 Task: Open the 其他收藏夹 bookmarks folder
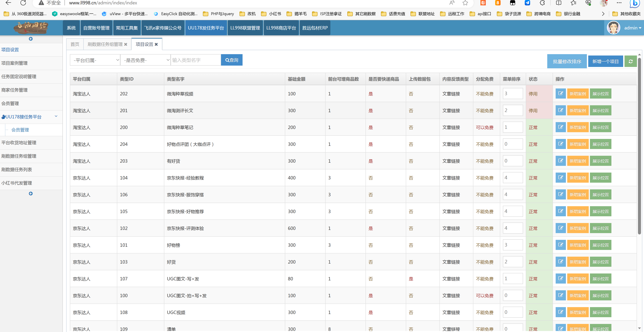click(x=626, y=14)
